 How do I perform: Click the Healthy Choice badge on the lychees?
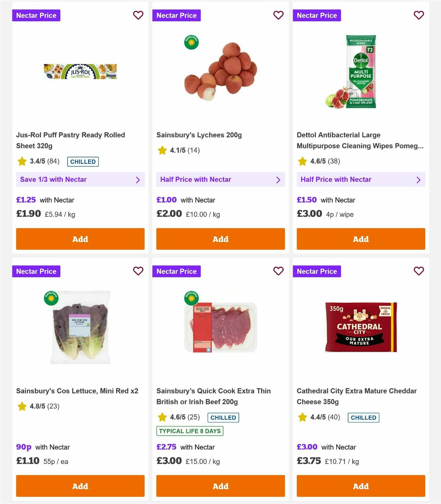tap(191, 42)
